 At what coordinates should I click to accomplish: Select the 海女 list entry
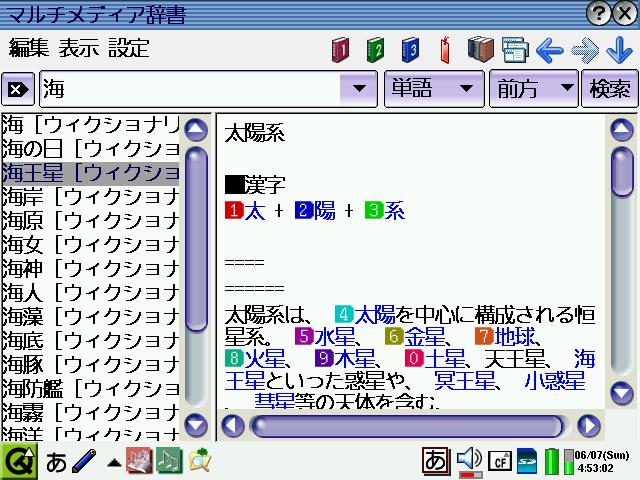pos(91,244)
